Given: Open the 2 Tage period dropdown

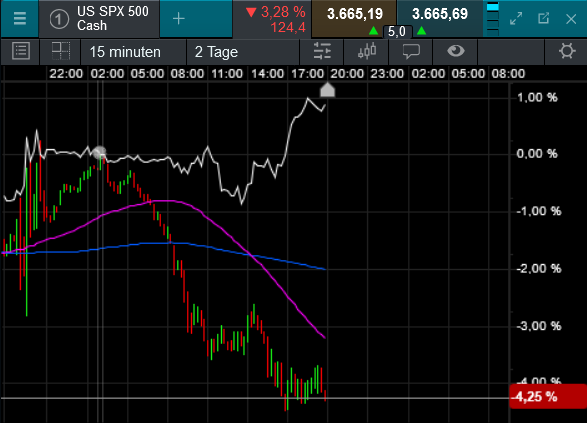Looking at the screenshot, I should click(243, 52).
